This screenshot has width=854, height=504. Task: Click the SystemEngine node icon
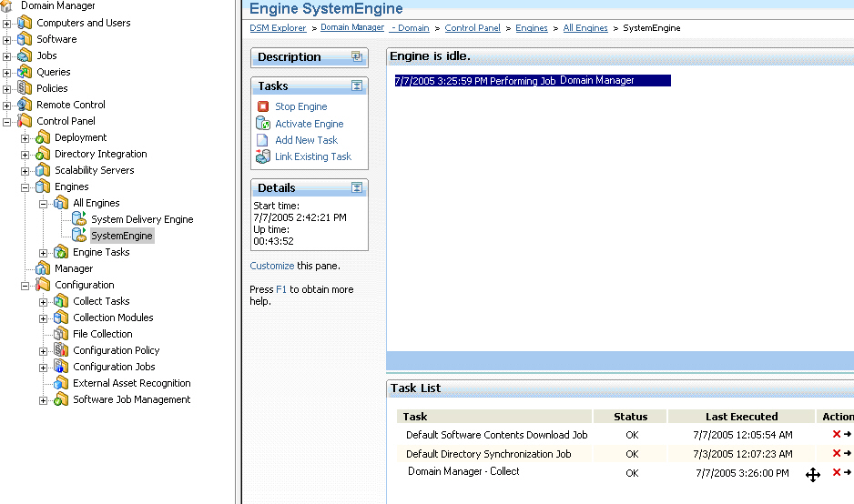pyautogui.click(x=79, y=235)
